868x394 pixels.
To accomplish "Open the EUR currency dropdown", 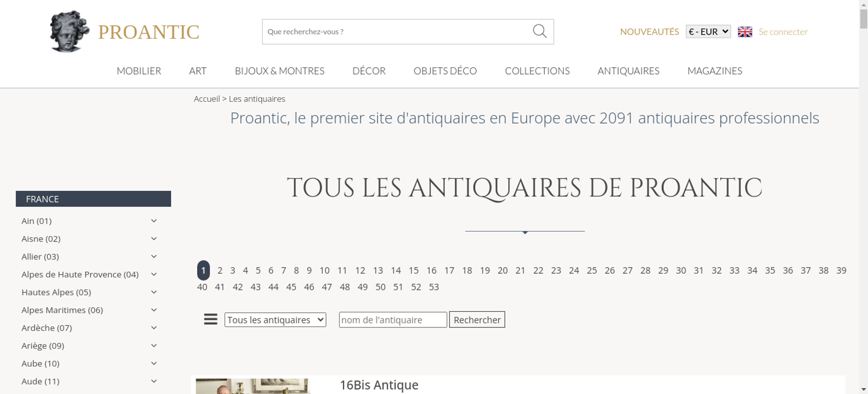I will tap(708, 32).
